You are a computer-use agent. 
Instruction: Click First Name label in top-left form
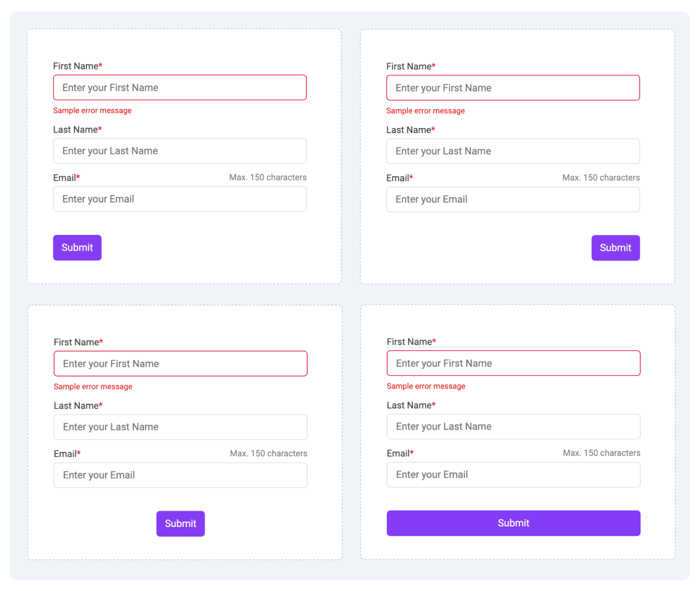76,66
